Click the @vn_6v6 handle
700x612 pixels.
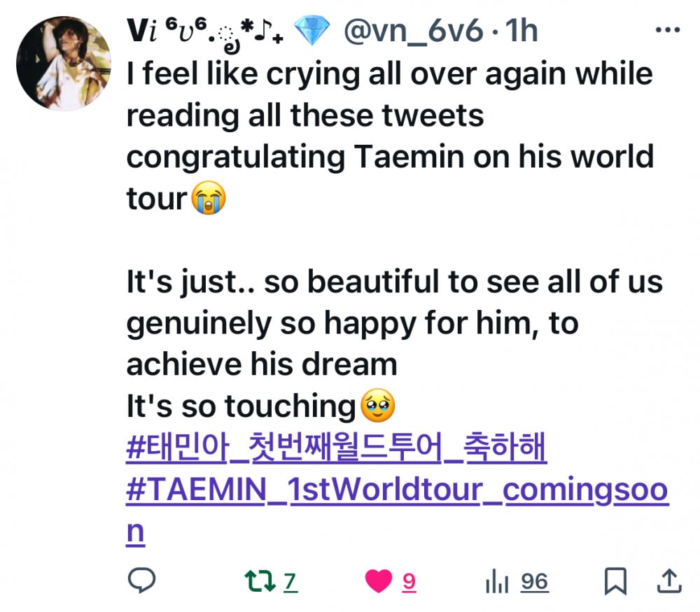point(414,31)
